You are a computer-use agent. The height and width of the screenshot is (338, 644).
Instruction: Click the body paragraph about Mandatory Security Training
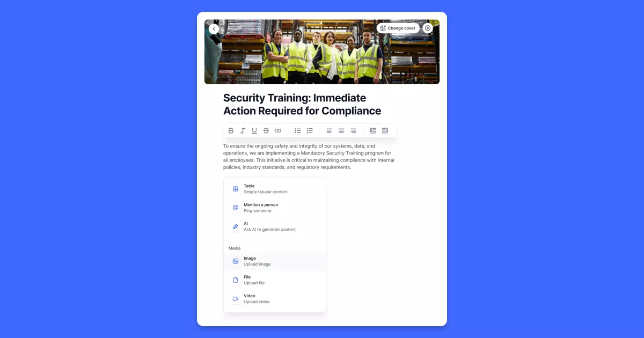pyautogui.click(x=309, y=157)
